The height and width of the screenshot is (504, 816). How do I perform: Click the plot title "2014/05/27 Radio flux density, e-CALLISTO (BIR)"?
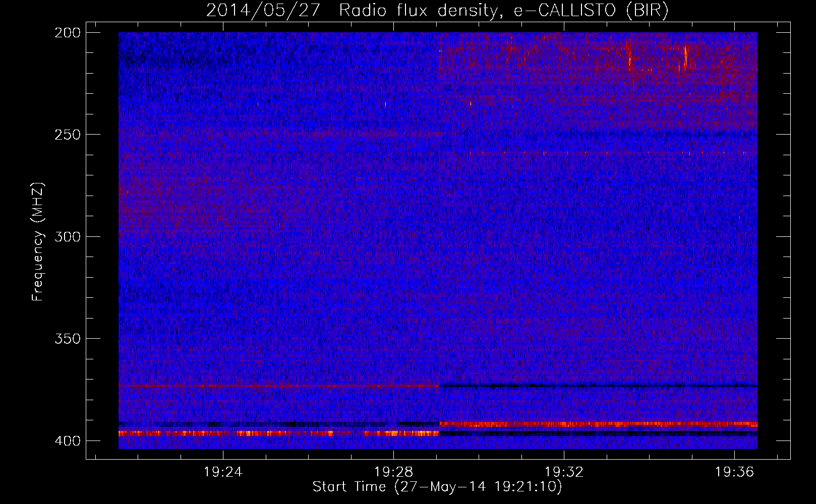pyautogui.click(x=437, y=11)
